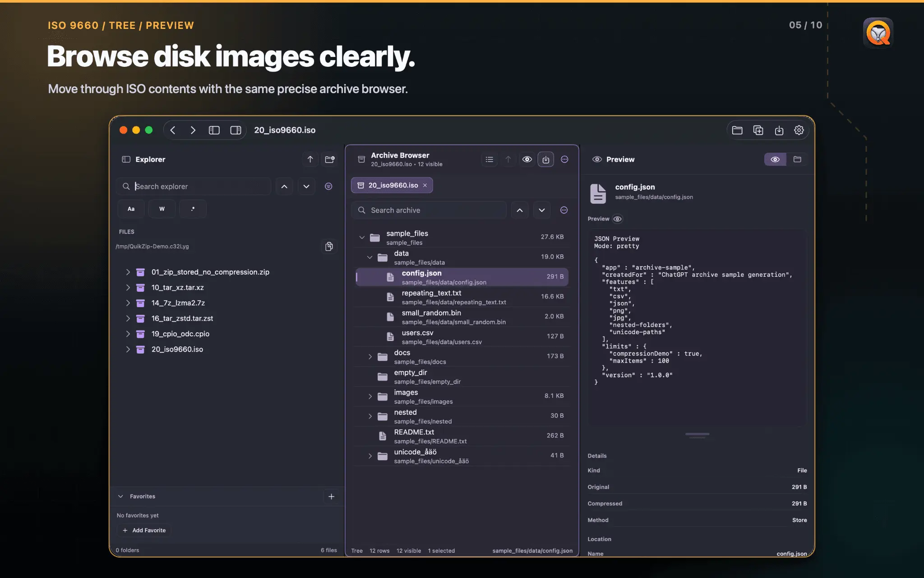The image size is (924, 578).
Task: Jump to previous archive search match
Action: point(520,210)
